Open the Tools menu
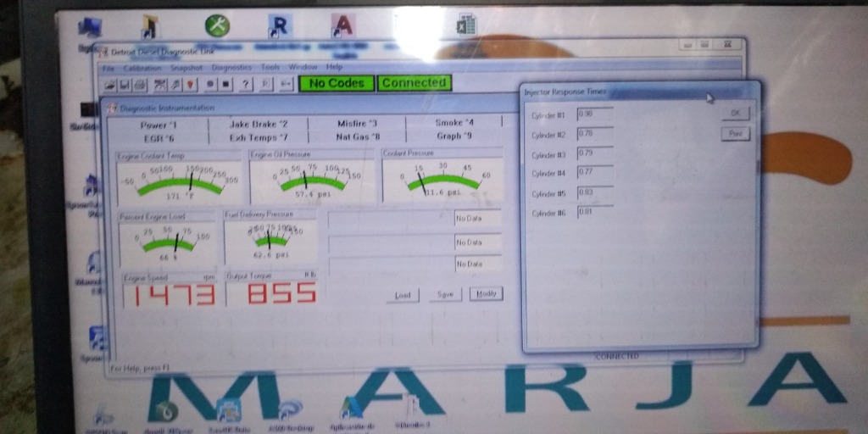This screenshot has height=434, width=868. [x=270, y=67]
